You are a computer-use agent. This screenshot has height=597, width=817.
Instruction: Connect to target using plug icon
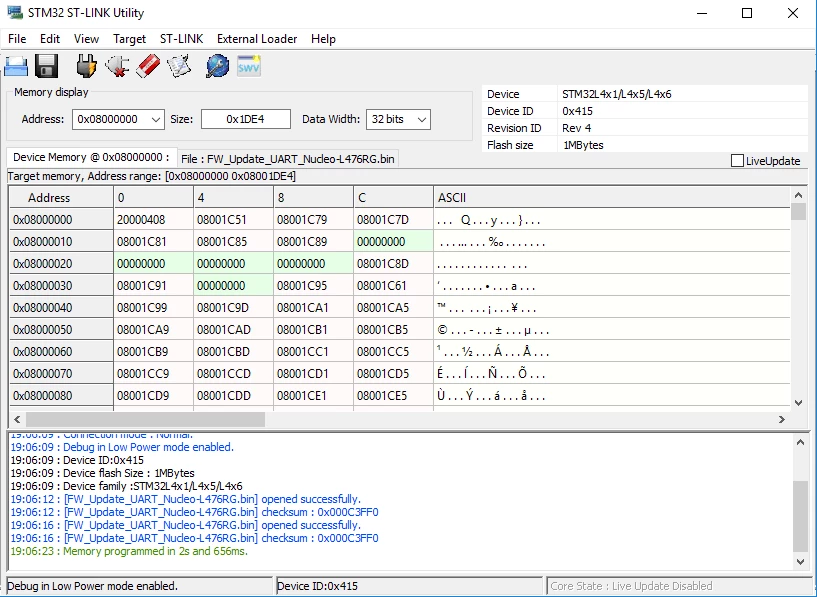[86, 66]
